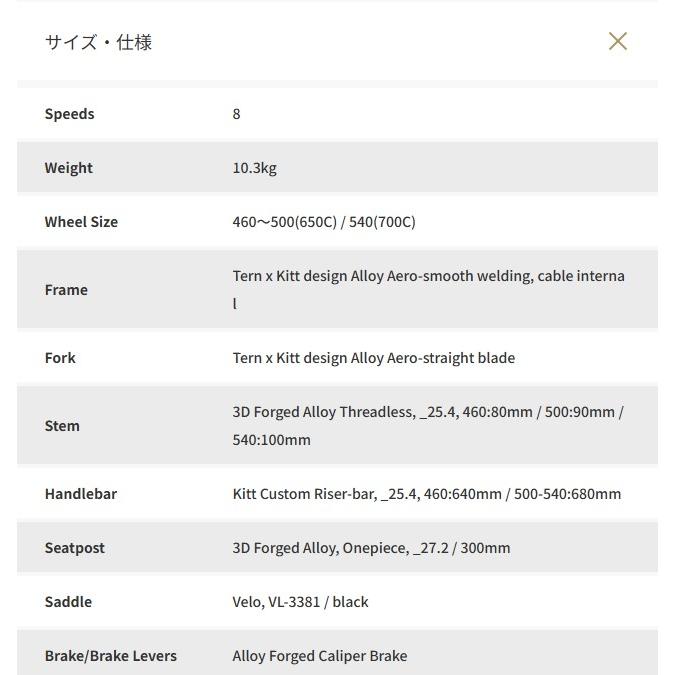Select the Velo, VL-3381 / black value
Viewport: 675px width, 675px height.
click(300, 602)
